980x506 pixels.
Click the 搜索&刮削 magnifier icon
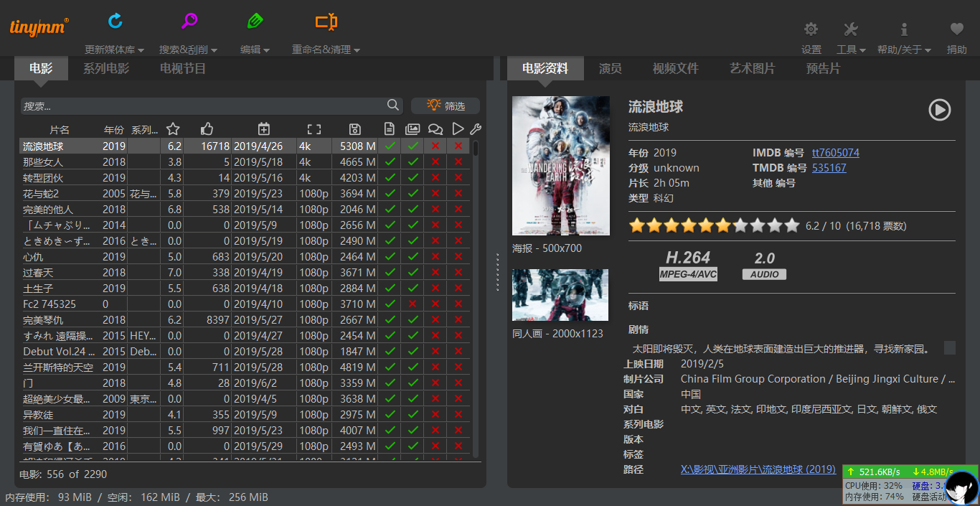tap(189, 22)
